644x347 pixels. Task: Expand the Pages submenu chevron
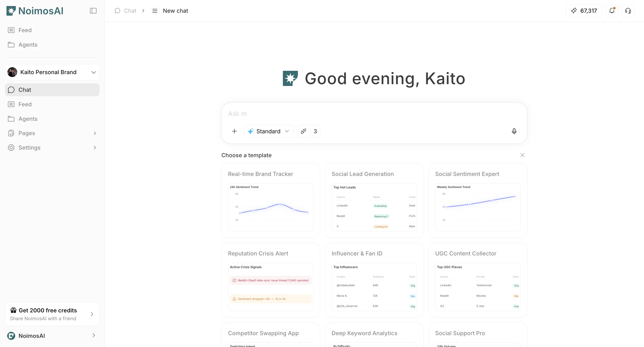[95, 133]
